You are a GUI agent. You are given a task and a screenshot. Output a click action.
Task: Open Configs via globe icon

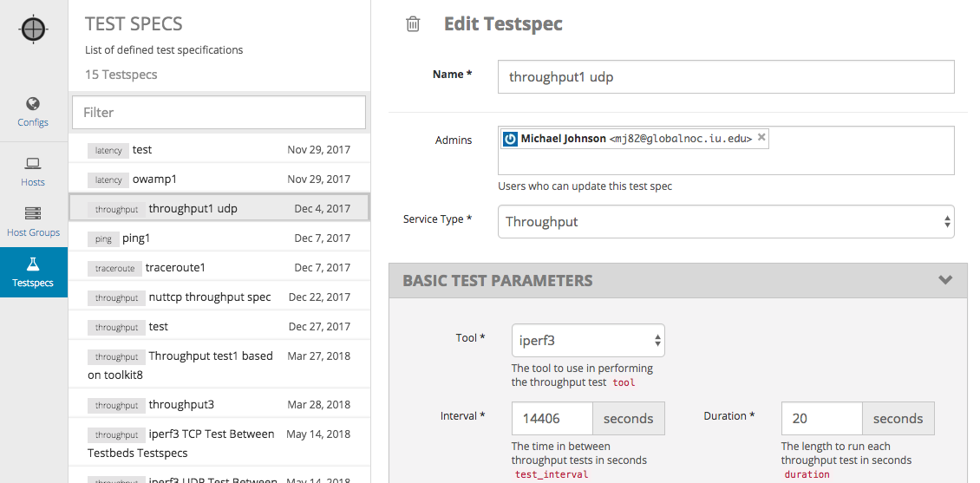[33, 103]
